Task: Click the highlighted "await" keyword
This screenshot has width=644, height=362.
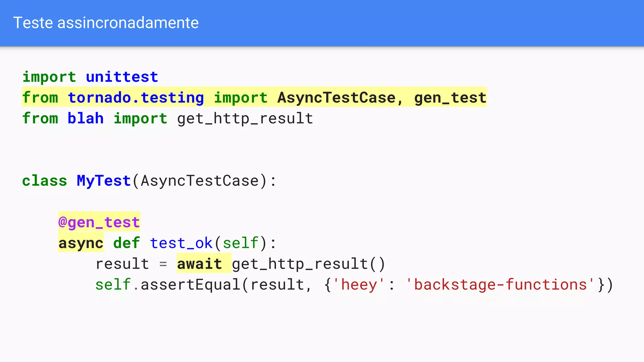Action: coord(199,264)
